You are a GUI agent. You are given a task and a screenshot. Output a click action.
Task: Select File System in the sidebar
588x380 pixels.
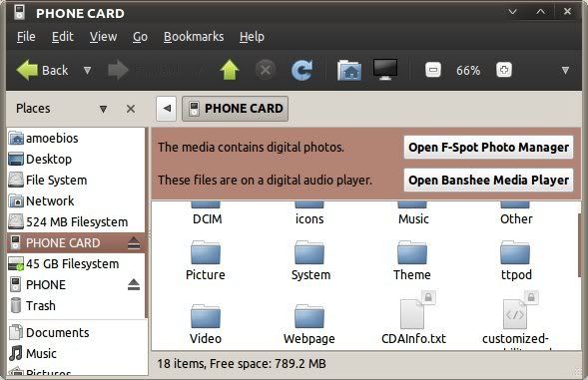[x=76, y=181]
